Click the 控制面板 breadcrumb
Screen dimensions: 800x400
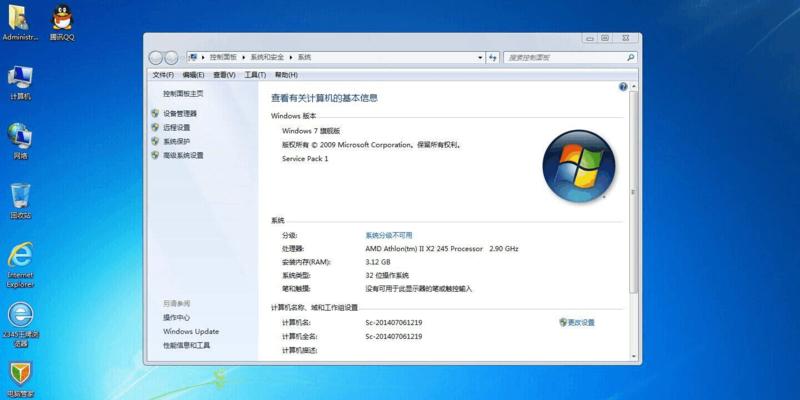click(223, 58)
